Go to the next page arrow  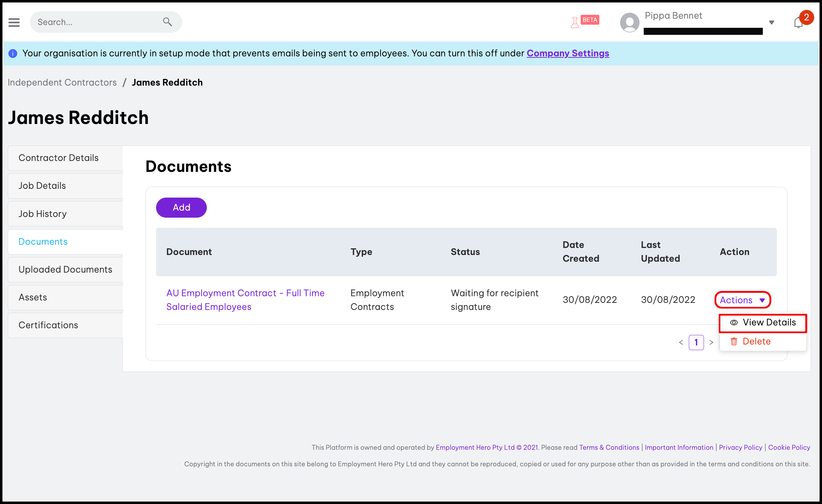(x=711, y=342)
